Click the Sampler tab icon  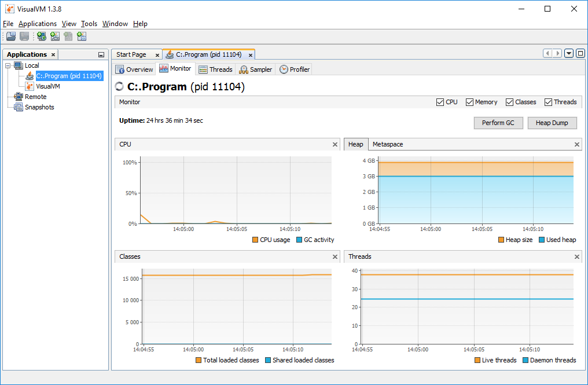pyautogui.click(x=244, y=69)
